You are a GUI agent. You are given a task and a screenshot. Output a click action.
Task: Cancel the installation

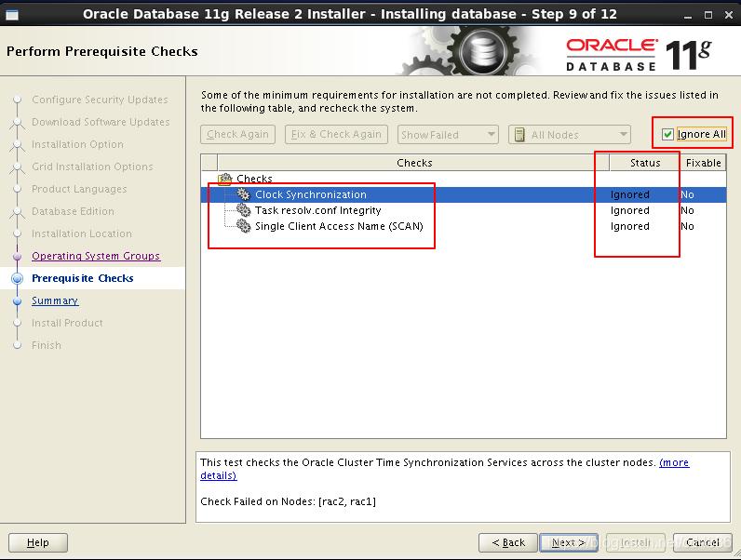(702, 542)
